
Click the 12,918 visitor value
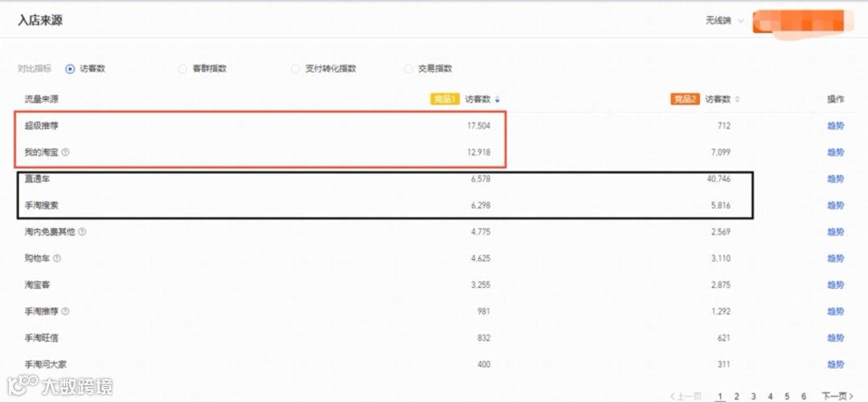tap(479, 152)
